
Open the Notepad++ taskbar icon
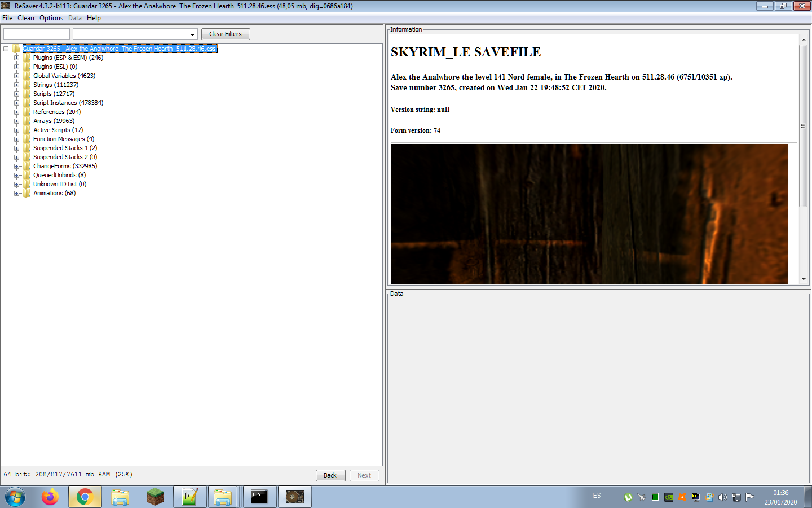click(x=189, y=497)
